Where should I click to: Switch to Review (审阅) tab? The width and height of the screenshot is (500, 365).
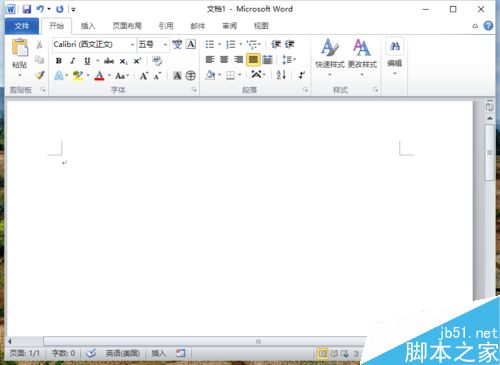click(230, 26)
